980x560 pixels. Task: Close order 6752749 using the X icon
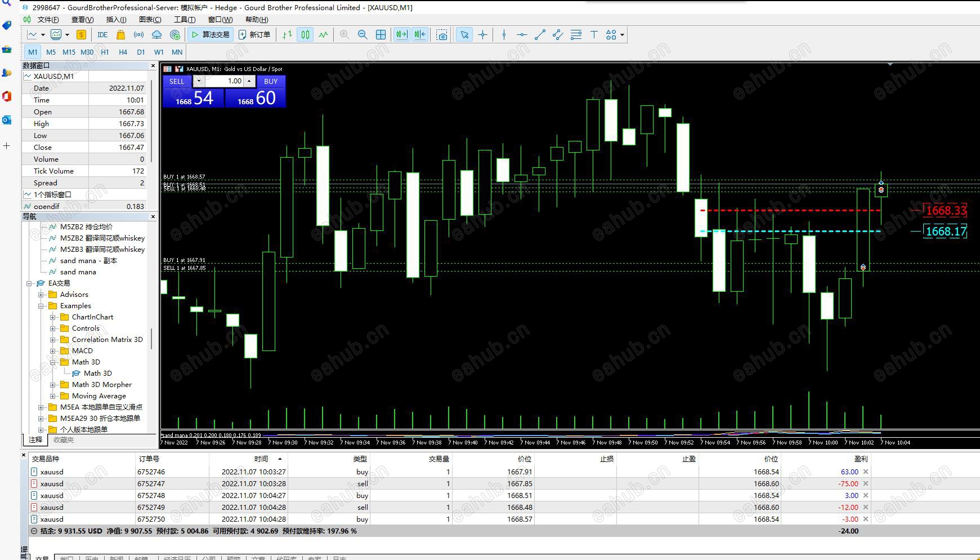click(866, 508)
